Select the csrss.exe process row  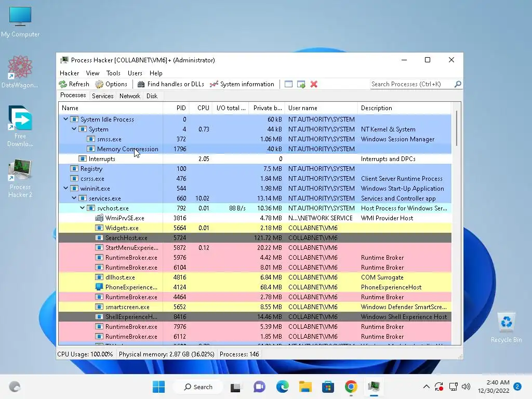point(255,179)
